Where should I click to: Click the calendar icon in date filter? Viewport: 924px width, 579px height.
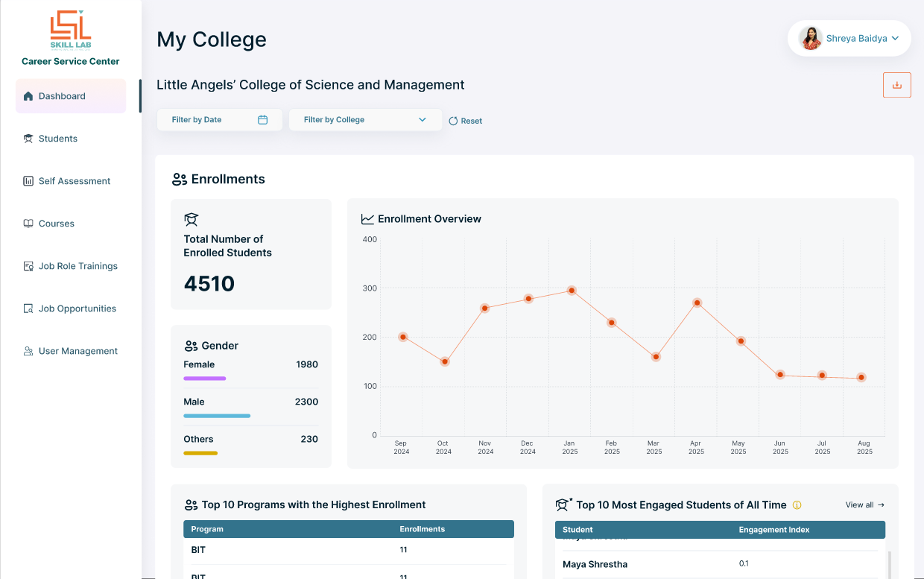[x=262, y=120]
